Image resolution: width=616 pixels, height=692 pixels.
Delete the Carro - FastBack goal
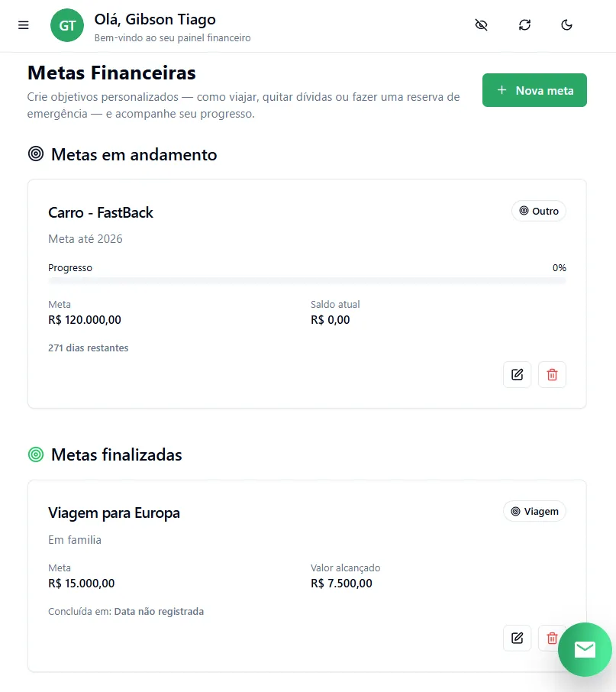tap(552, 374)
